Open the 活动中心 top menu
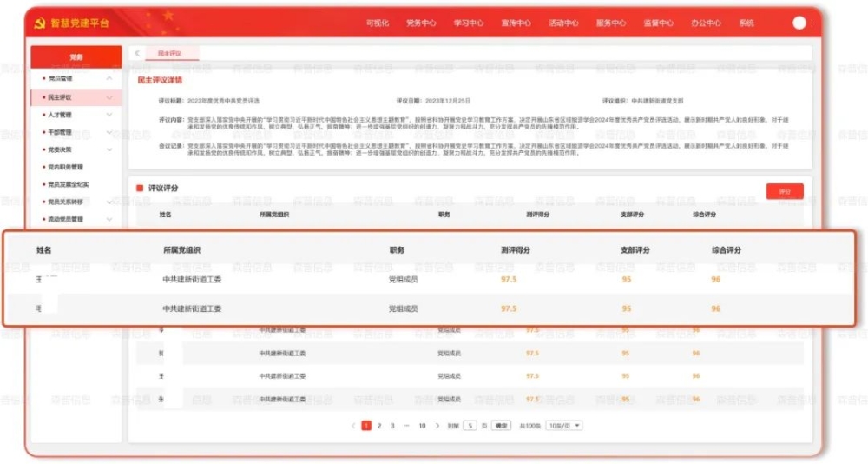The height and width of the screenshot is (464, 868). tap(563, 23)
